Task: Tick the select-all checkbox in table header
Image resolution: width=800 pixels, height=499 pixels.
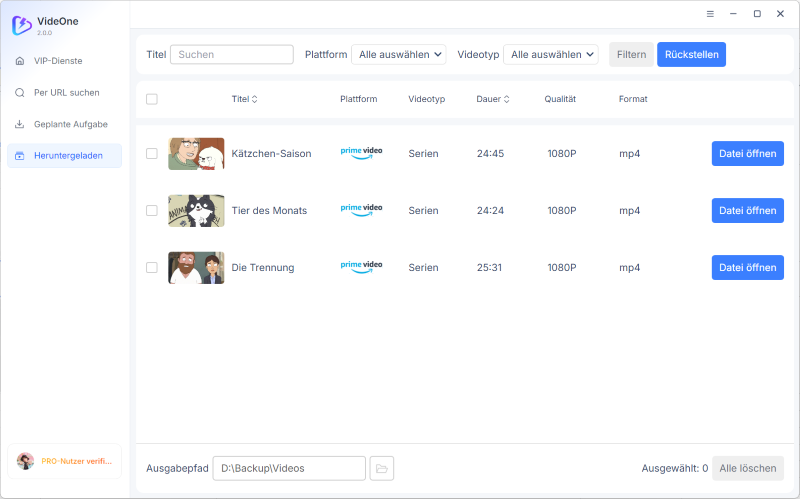Action: pos(152,99)
